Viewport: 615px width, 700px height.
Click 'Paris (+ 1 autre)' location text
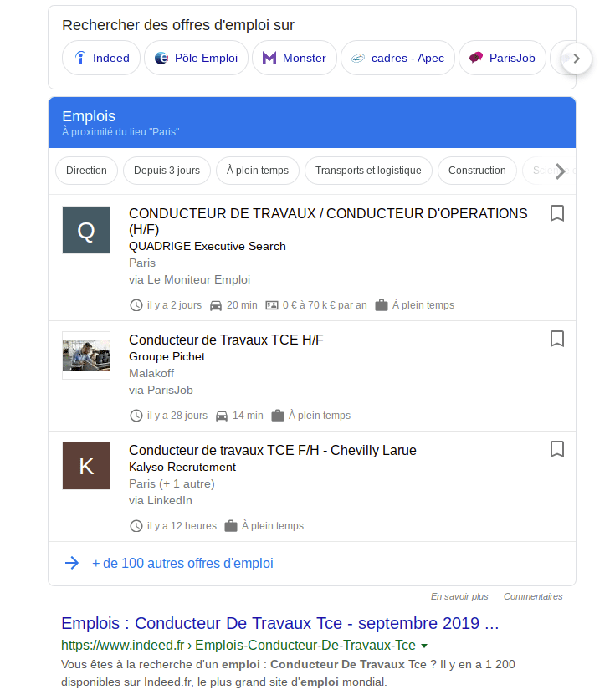pyautogui.click(x=172, y=484)
